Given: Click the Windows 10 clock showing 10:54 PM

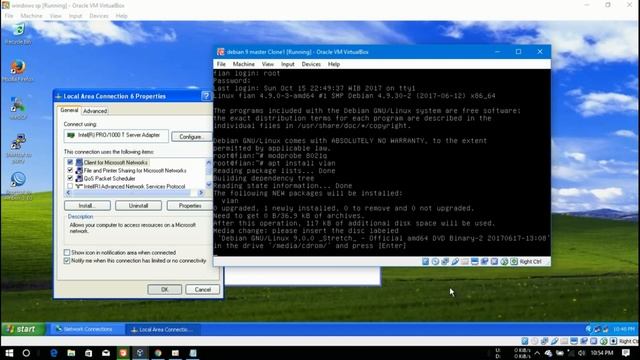Looking at the screenshot, I should [x=602, y=353].
